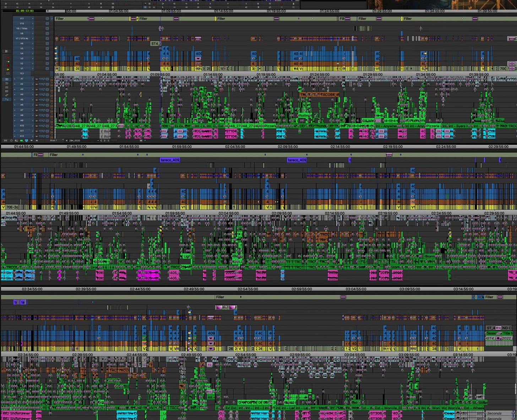
Task: Toggle sync lock on track V5
Action: 33,49
